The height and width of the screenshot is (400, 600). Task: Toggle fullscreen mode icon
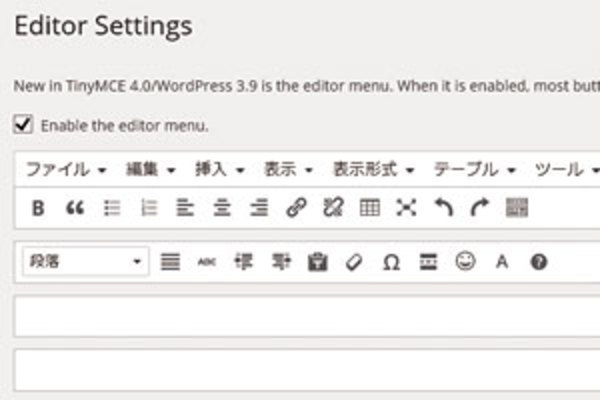coord(406,208)
